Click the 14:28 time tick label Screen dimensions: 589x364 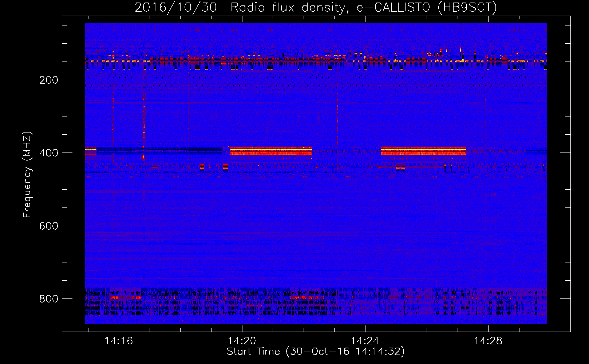pos(488,341)
